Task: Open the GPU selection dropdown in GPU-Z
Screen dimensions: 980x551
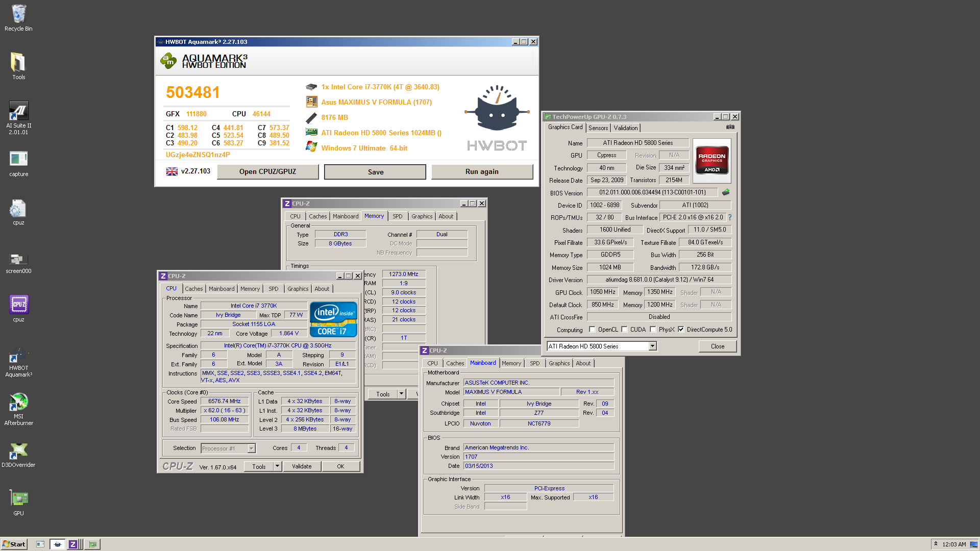Action: 652,346
